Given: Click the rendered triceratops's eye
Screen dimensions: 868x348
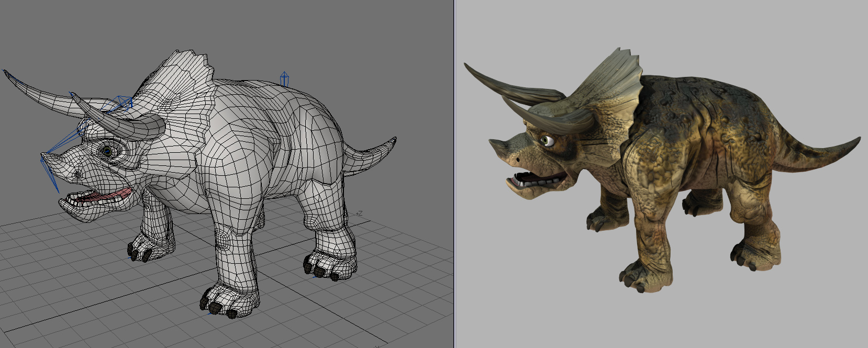Looking at the screenshot, I should pyautogui.click(x=547, y=140).
